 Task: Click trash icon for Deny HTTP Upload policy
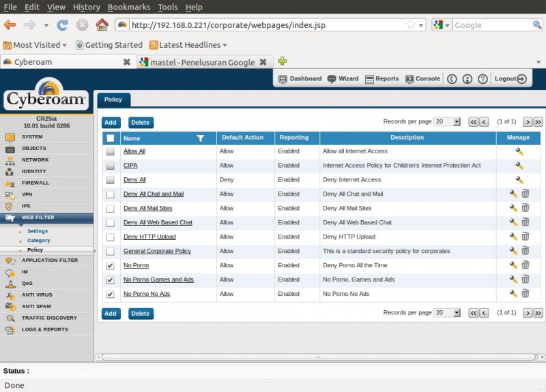point(525,237)
